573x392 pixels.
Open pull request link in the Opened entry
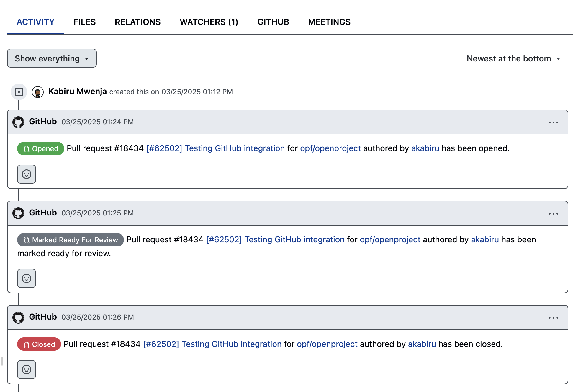click(x=215, y=148)
